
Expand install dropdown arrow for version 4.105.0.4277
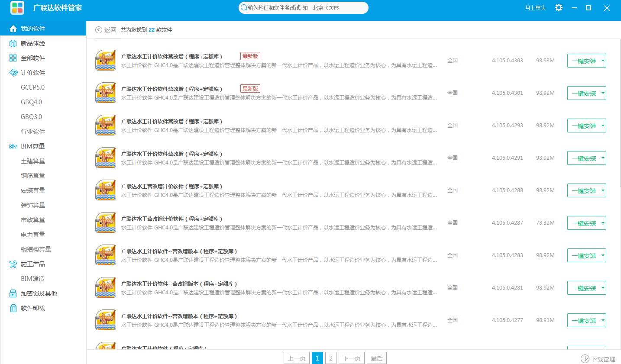coord(603,320)
